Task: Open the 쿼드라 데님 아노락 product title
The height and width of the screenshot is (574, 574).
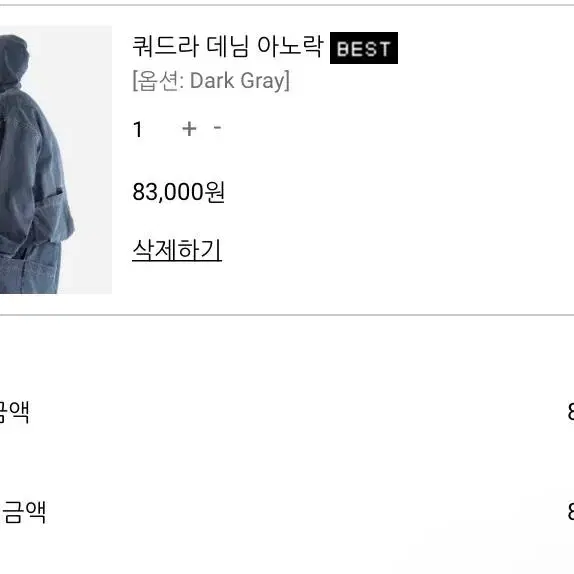Action: (228, 46)
